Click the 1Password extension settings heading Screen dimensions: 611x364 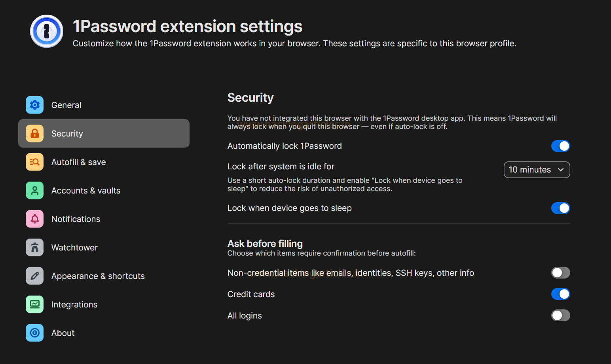188,27
